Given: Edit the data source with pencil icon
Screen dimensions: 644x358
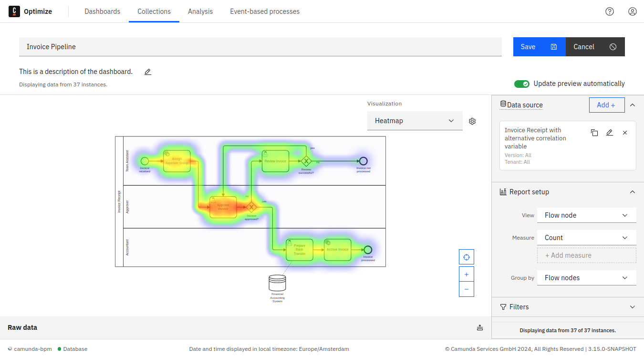Looking at the screenshot, I should 609,133.
